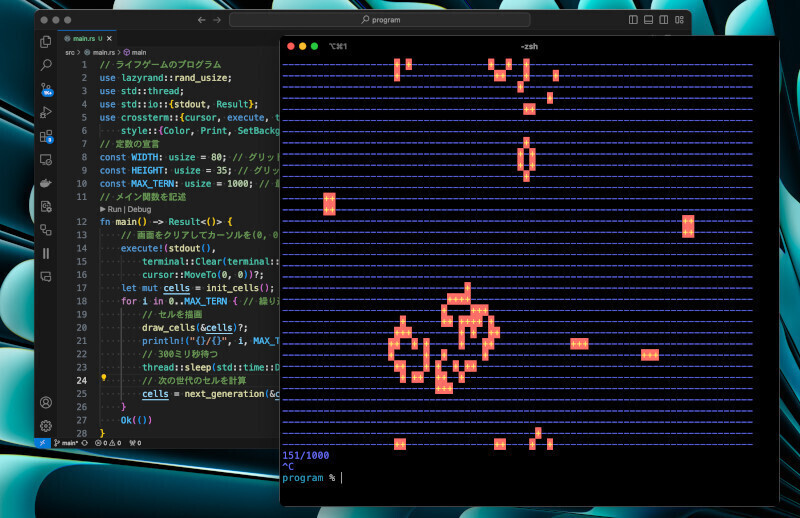Close the main.rs editor tab

108,37
